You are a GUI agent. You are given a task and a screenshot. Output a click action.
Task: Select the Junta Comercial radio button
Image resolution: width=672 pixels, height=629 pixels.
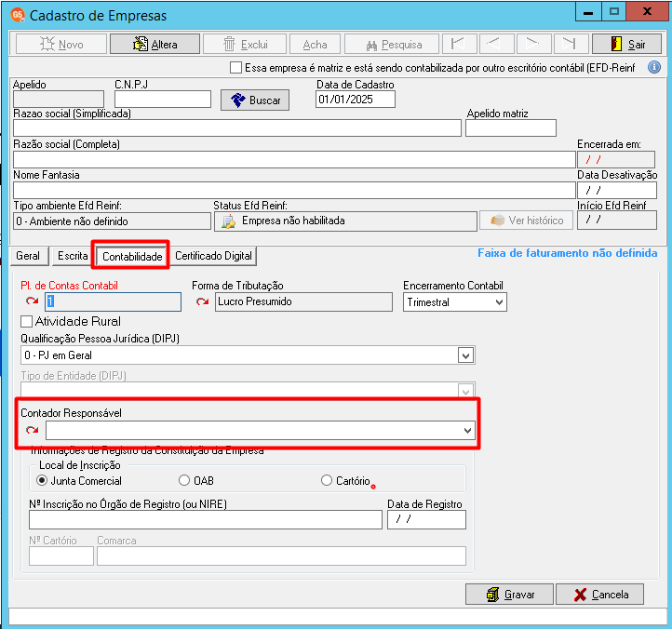42,480
